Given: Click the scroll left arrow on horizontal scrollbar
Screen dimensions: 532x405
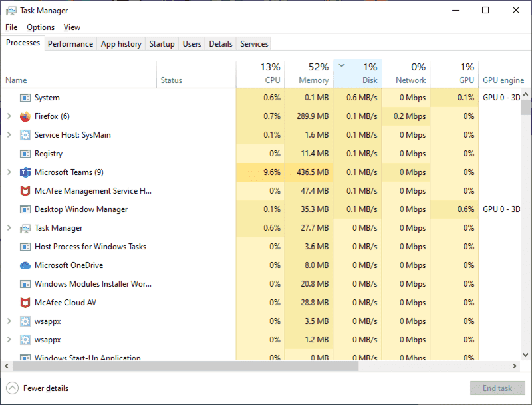Looking at the screenshot, I should (x=7, y=366).
